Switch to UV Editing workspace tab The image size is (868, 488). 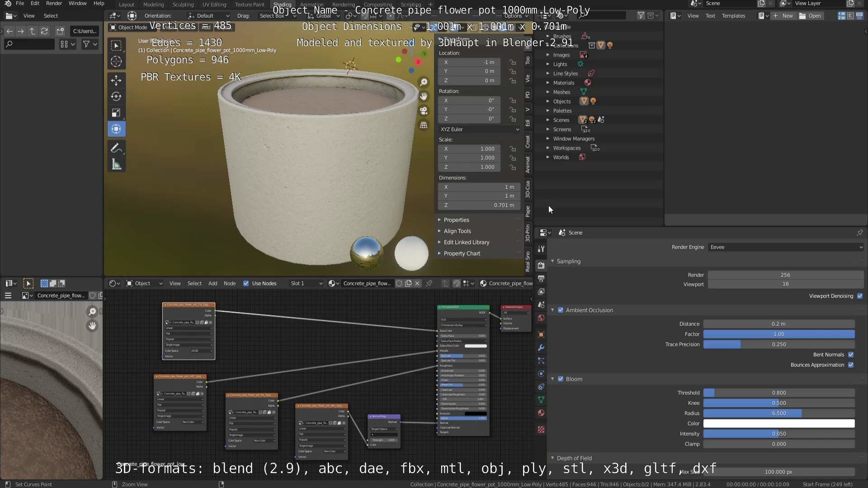click(x=214, y=5)
